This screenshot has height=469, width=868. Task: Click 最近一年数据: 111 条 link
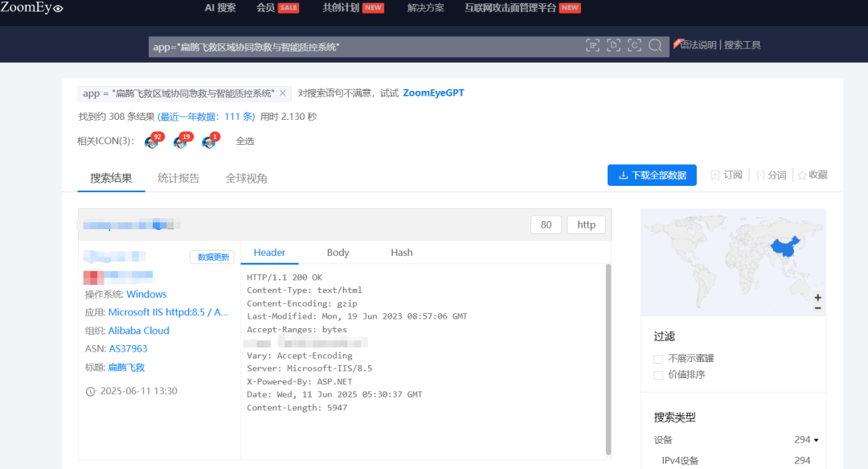pos(207,117)
